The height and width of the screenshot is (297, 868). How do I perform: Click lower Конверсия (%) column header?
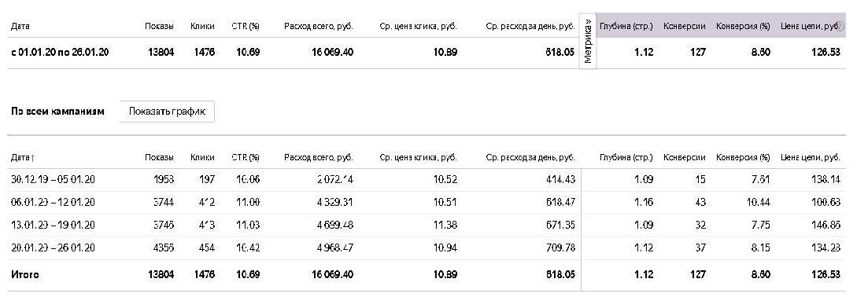(743, 158)
